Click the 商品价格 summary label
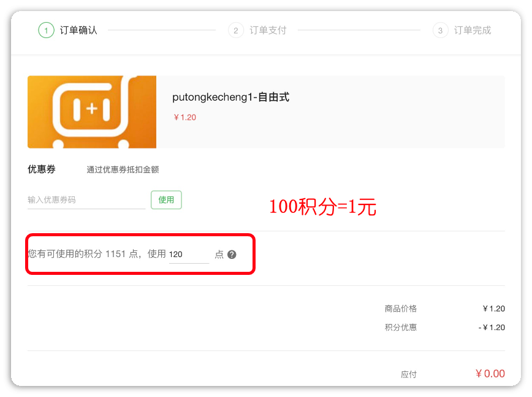Image resolution: width=532 pixels, height=397 pixels. click(x=400, y=309)
